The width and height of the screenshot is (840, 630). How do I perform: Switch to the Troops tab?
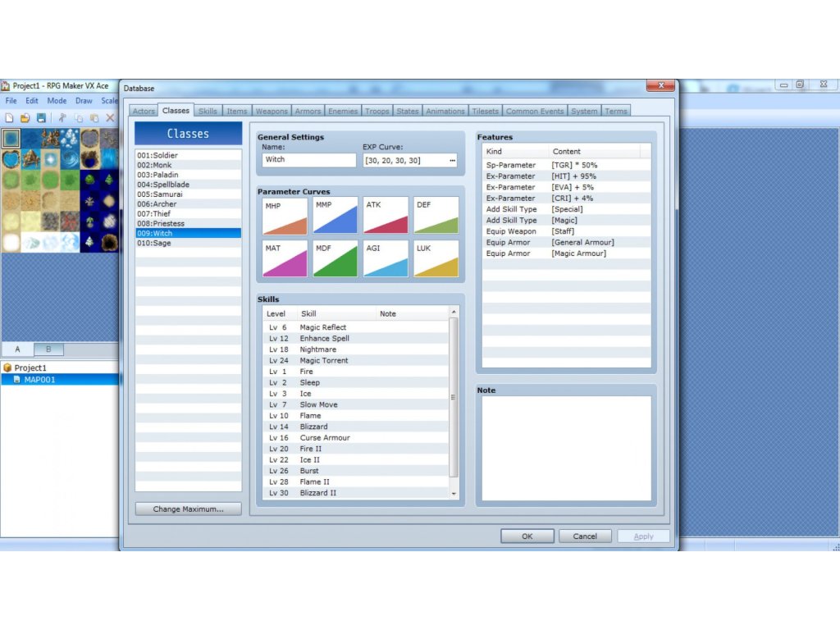pyautogui.click(x=377, y=111)
